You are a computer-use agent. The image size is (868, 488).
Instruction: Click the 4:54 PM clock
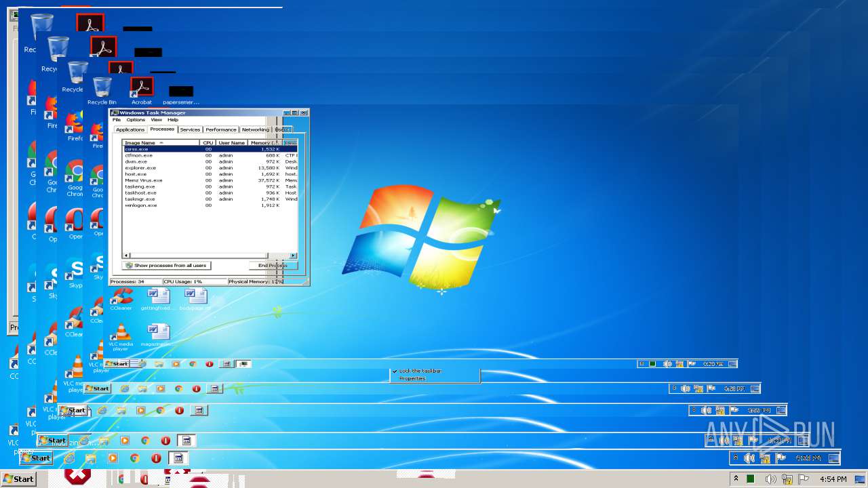point(833,479)
